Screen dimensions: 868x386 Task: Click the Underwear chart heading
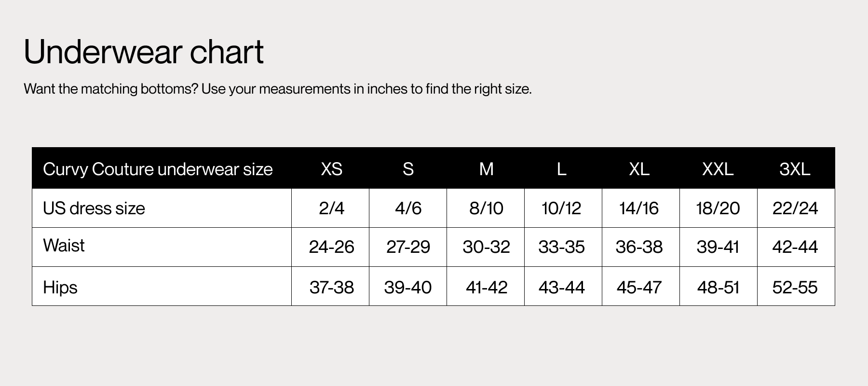pos(144,52)
